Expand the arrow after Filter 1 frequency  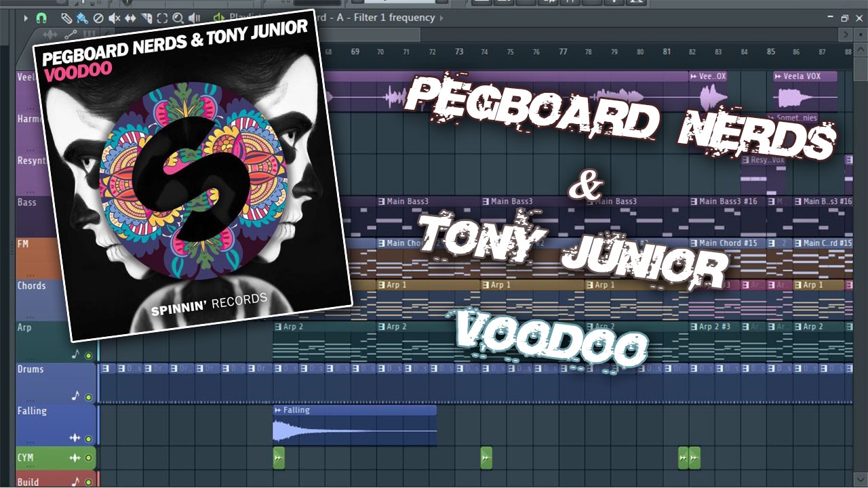[442, 18]
